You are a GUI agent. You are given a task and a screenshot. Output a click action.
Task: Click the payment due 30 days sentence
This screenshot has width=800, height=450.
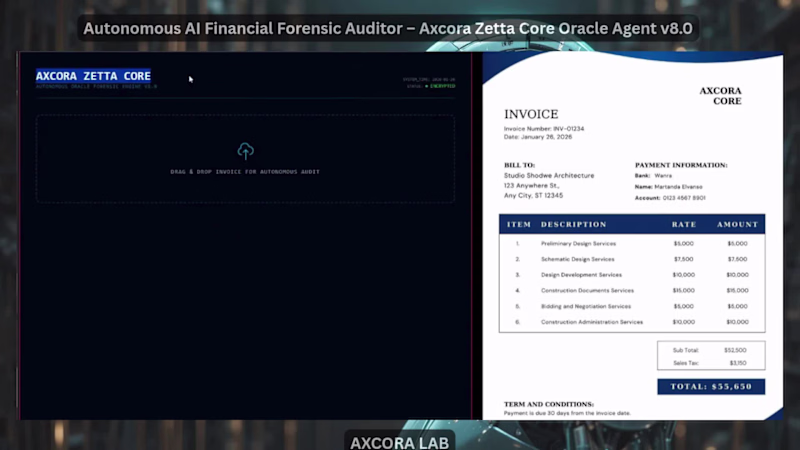coord(567,413)
